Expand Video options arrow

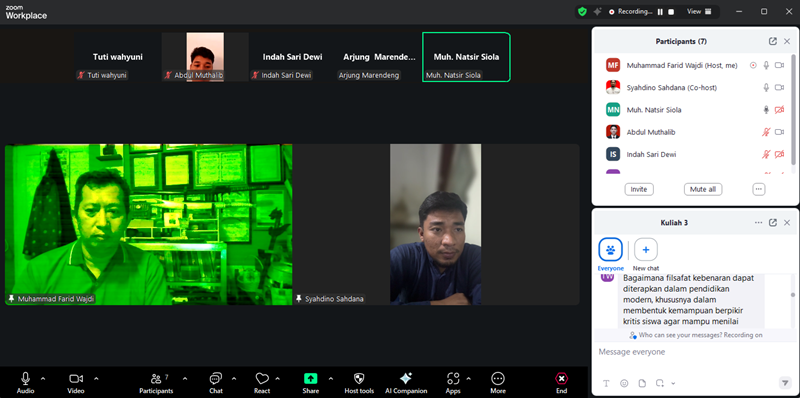click(x=96, y=379)
